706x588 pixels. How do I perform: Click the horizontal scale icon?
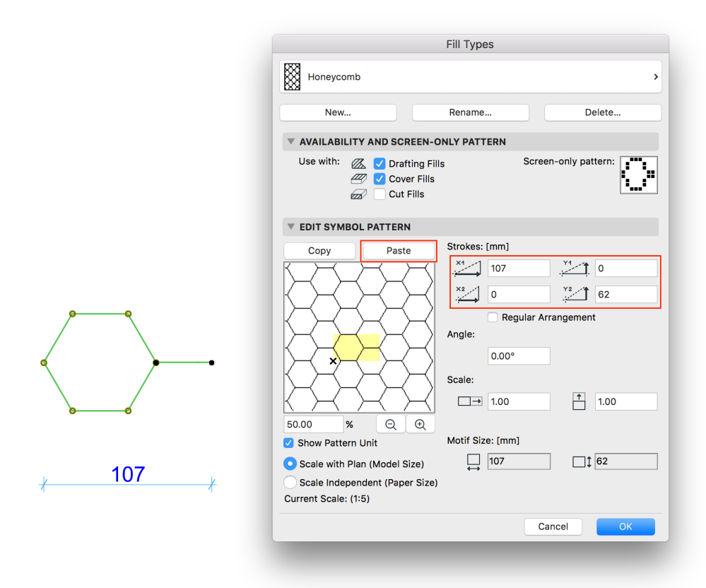point(471,401)
